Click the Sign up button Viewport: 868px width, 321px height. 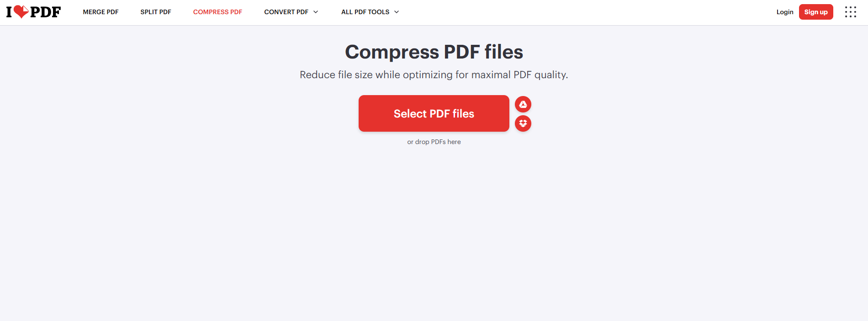pyautogui.click(x=816, y=12)
